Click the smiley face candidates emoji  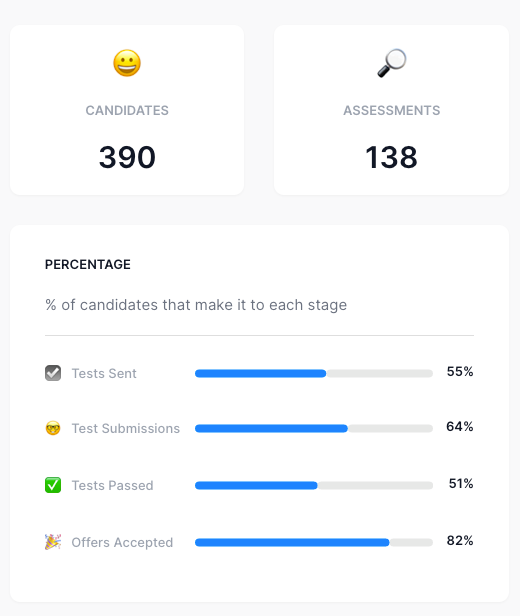click(x=127, y=63)
